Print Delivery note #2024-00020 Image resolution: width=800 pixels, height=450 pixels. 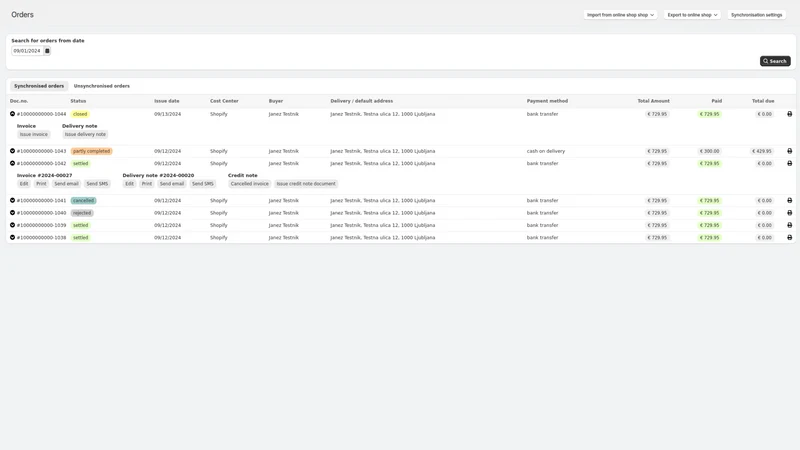point(147,184)
